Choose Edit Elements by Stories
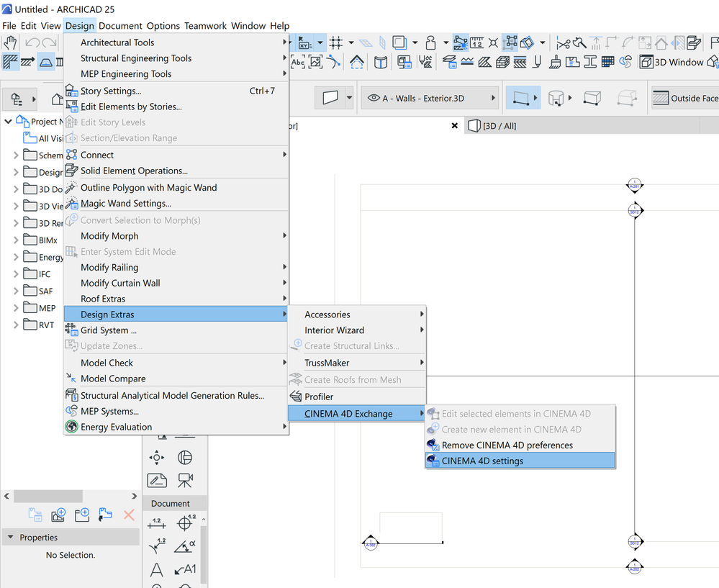This screenshot has height=588, width=719. click(x=176, y=107)
